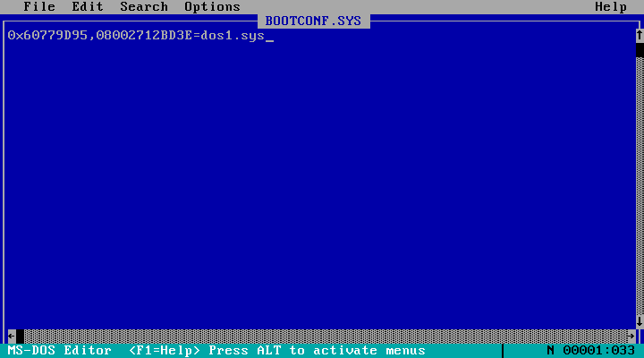Click the F1=Help status bar hint

coord(165,351)
